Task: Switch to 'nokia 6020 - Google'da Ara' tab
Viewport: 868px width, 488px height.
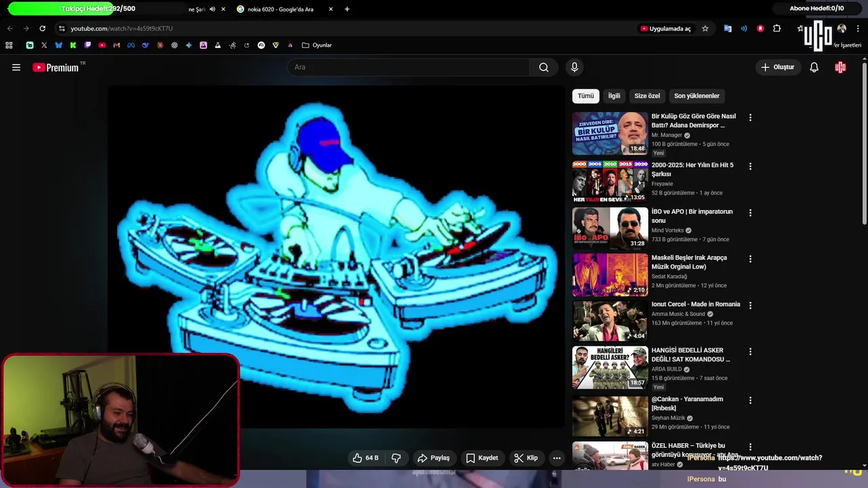Action: point(285,9)
